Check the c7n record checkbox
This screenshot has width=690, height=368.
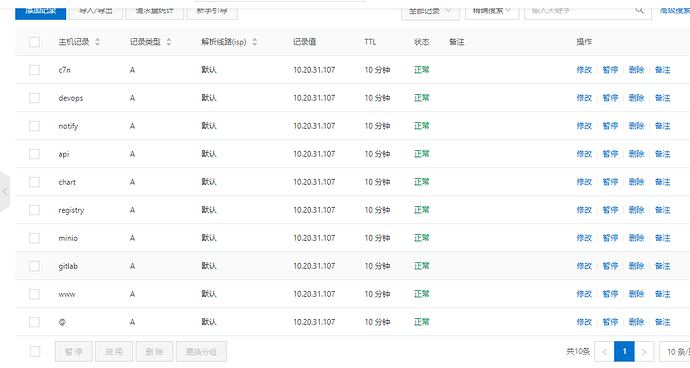point(34,70)
